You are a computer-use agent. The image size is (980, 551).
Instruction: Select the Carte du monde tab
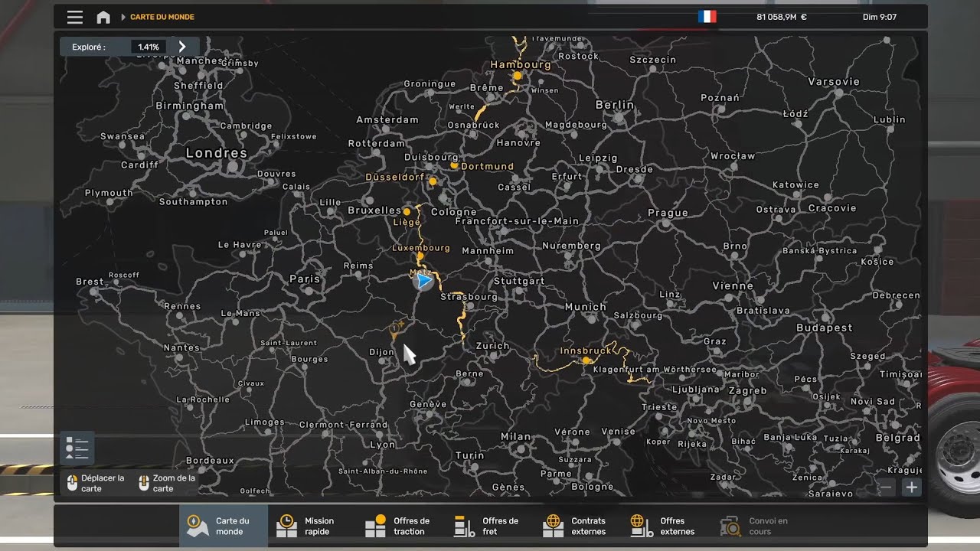(x=224, y=526)
